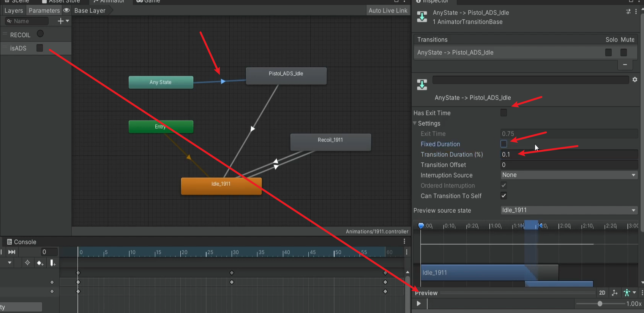The height and width of the screenshot is (313, 644).
Task: Select summary keyframe at frame 30
Action: click(232, 273)
